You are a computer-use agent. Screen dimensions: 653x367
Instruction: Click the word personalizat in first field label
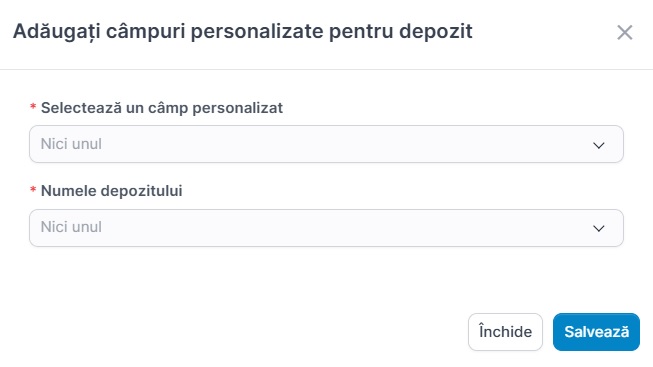point(237,108)
